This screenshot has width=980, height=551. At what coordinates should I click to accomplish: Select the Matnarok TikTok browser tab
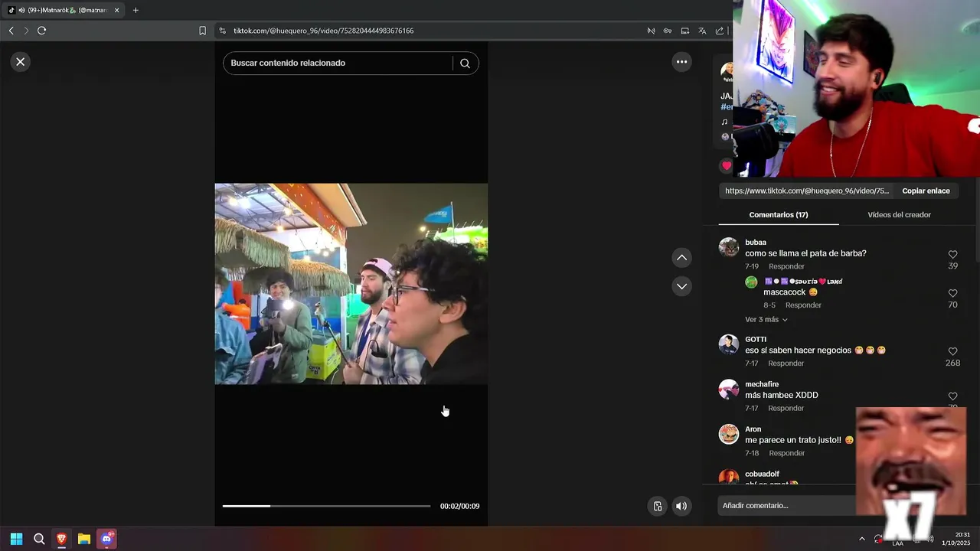[x=65, y=10]
